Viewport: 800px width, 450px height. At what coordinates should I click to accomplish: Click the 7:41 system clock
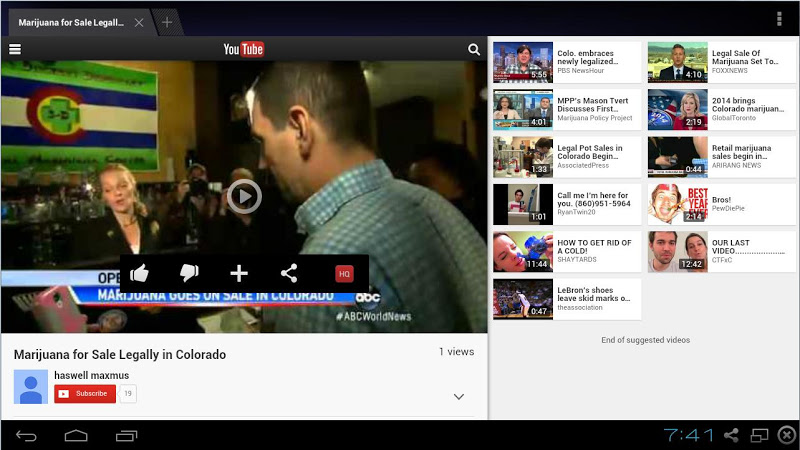[x=689, y=435]
